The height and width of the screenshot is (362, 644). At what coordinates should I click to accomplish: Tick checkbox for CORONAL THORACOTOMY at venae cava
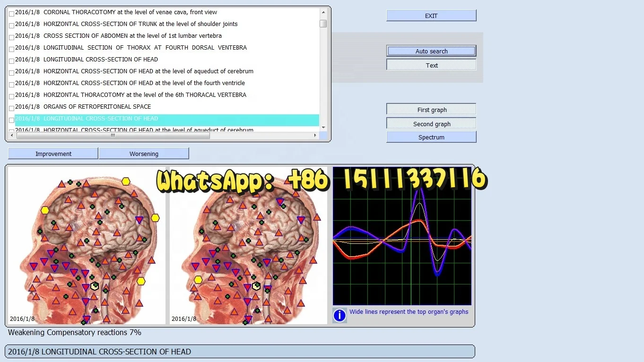click(11, 14)
